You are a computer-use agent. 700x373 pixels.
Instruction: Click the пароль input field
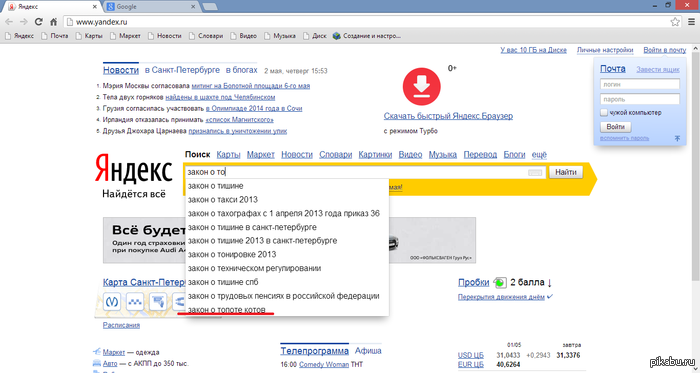click(x=640, y=99)
